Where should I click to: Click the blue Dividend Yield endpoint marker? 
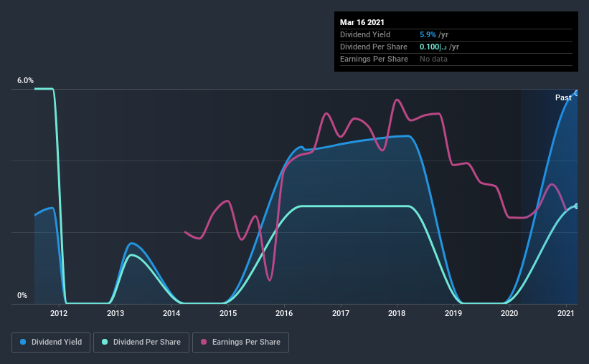pos(577,93)
